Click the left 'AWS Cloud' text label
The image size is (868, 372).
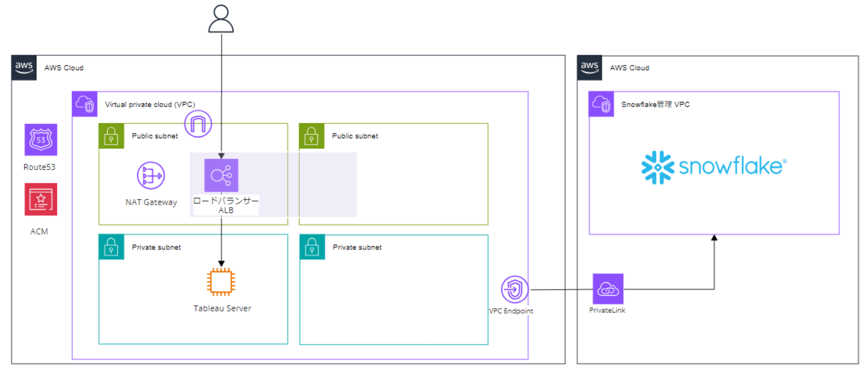tap(64, 68)
